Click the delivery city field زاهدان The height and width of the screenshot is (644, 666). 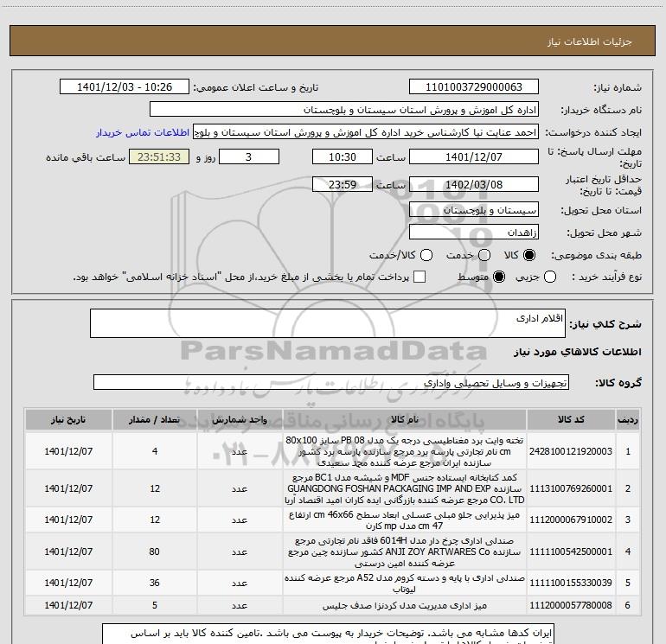(474, 233)
